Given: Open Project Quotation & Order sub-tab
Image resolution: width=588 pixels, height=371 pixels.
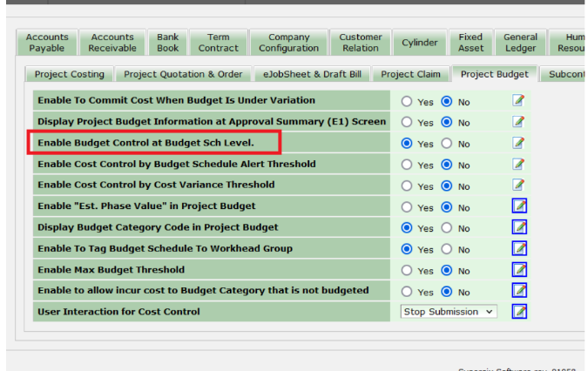Looking at the screenshot, I should click(x=183, y=74).
